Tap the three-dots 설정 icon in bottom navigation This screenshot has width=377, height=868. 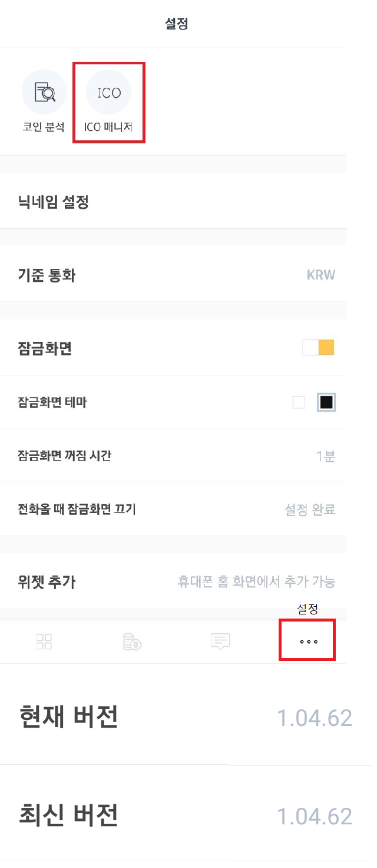click(x=307, y=642)
